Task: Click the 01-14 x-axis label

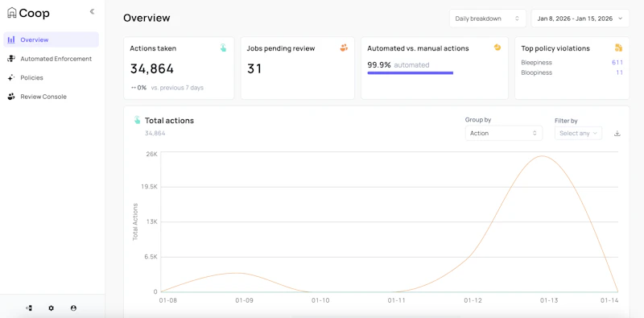Action: (609, 300)
